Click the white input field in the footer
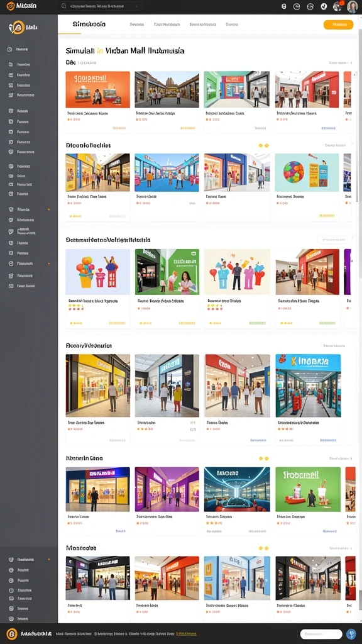362x644 pixels. pos(321,634)
